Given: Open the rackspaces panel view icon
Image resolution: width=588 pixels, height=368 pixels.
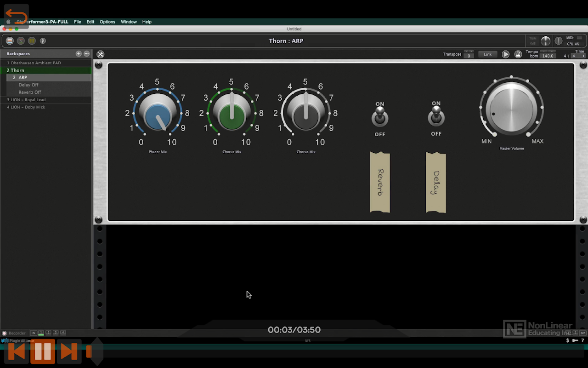Looking at the screenshot, I should (x=10, y=40).
